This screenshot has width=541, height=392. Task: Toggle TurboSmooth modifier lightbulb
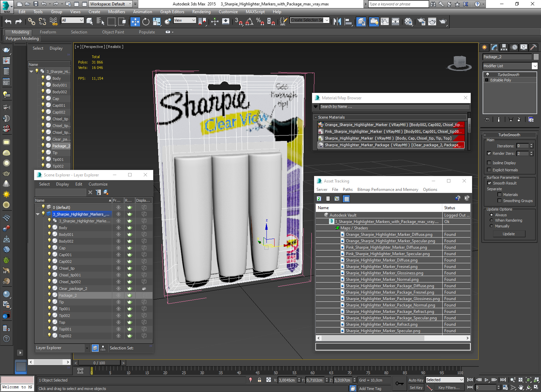(487, 75)
